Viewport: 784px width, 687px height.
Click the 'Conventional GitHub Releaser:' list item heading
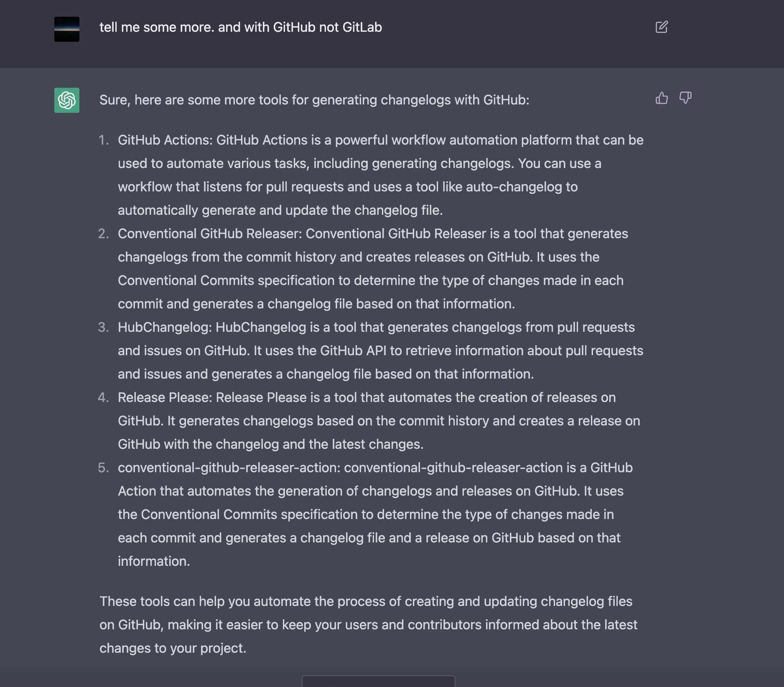pos(210,234)
